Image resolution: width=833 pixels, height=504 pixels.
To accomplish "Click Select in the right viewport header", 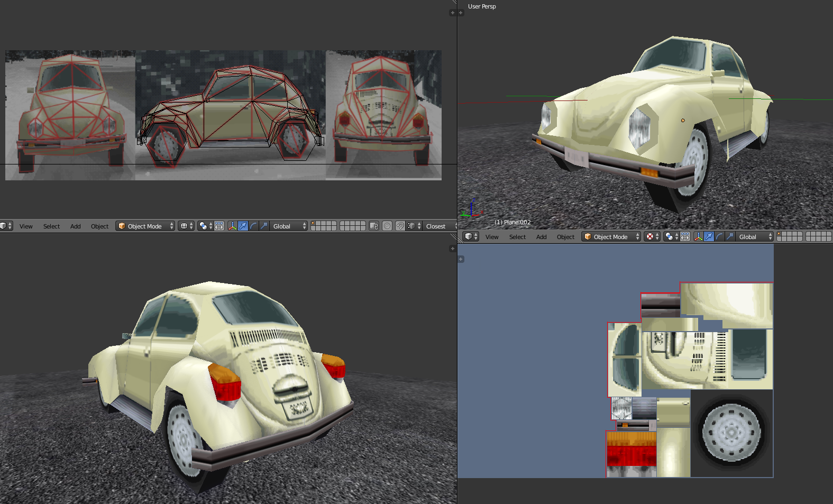I will pyautogui.click(x=517, y=237).
